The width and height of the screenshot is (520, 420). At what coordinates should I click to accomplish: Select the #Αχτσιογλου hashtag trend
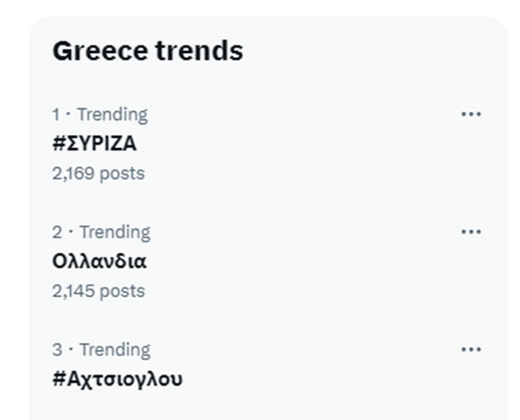pos(117,379)
